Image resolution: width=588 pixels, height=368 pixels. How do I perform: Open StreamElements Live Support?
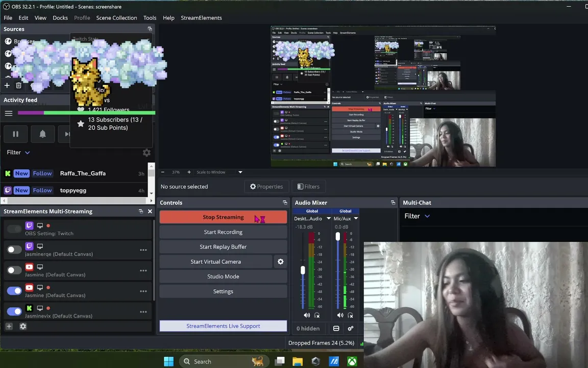pyautogui.click(x=223, y=326)
